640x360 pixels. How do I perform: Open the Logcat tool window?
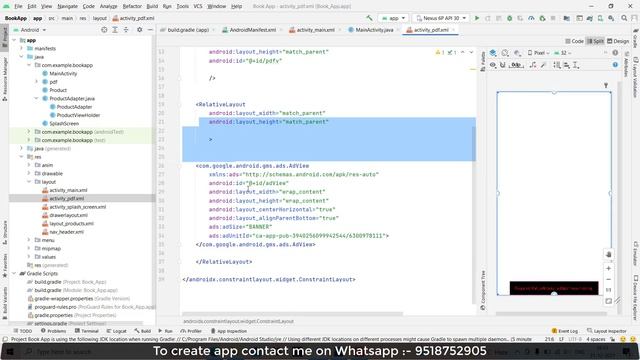(116, 331)
